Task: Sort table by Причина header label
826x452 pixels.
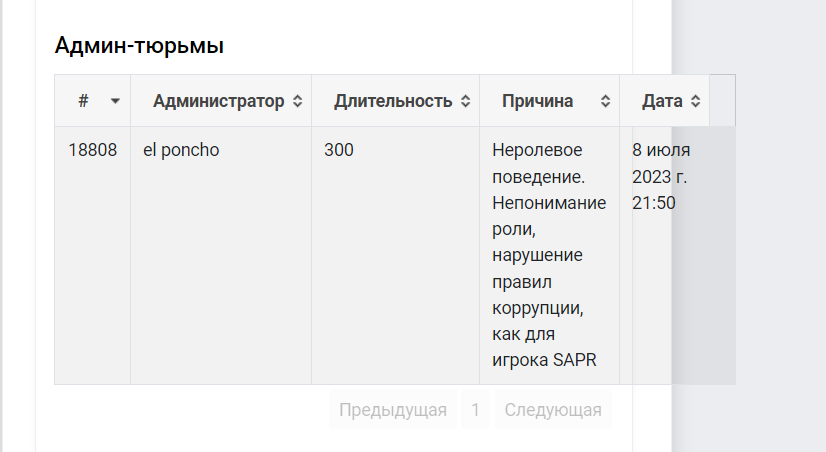Action: [537, 101]
